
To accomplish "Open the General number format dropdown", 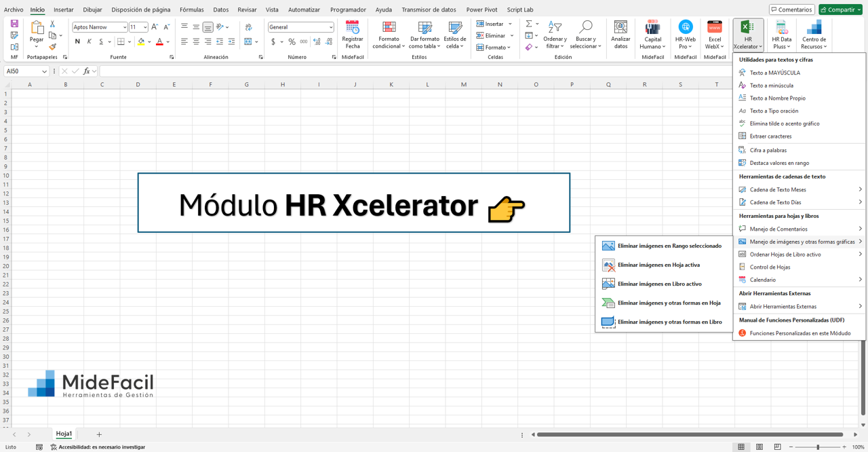I will click(x=330, y=27).
